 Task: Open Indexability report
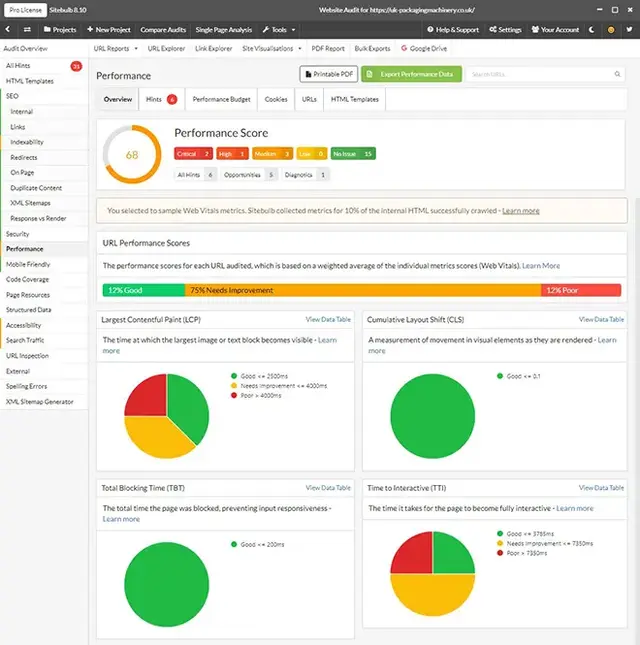[x=27, y=142]
